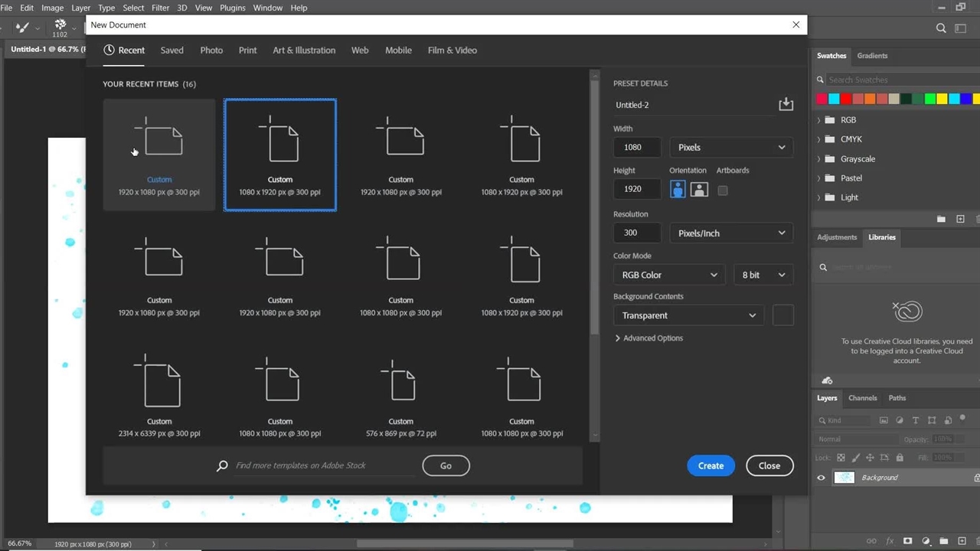This screenshot has width=980, height=551.
Task: Switch to the Art & Illustration tab
Action: tap(304, 51)
